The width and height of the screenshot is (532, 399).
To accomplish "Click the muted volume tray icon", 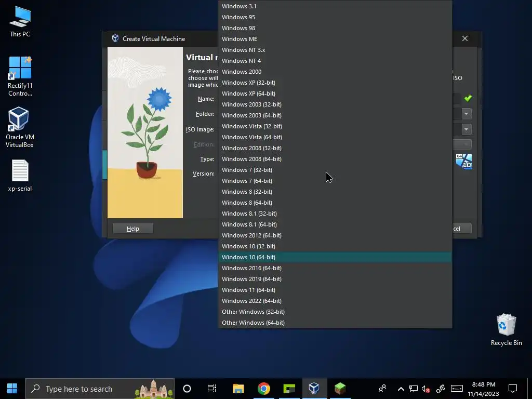I will pos(426,389).
